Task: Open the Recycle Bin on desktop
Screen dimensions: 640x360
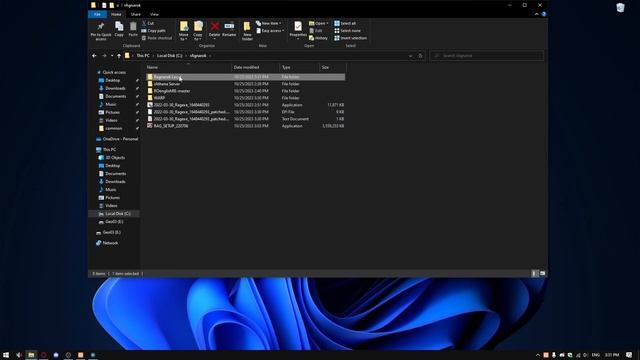Action: [x=620, y=7]
